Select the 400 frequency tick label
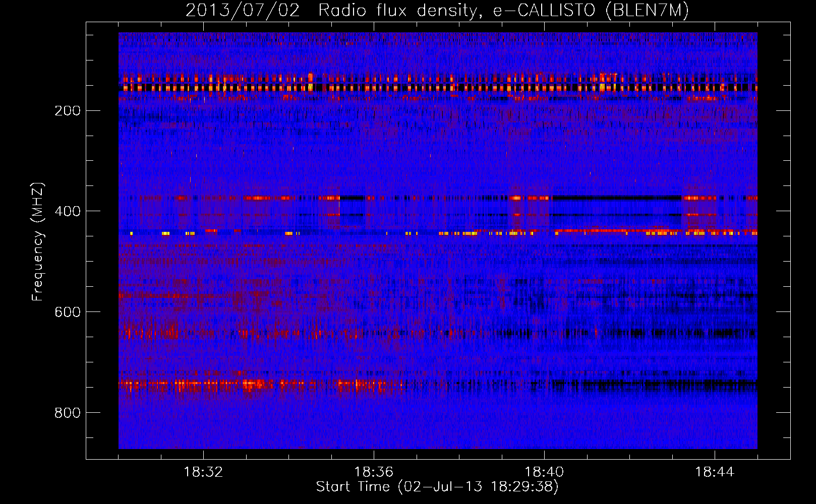Screen dimensions: 816x504 [68, 211]
